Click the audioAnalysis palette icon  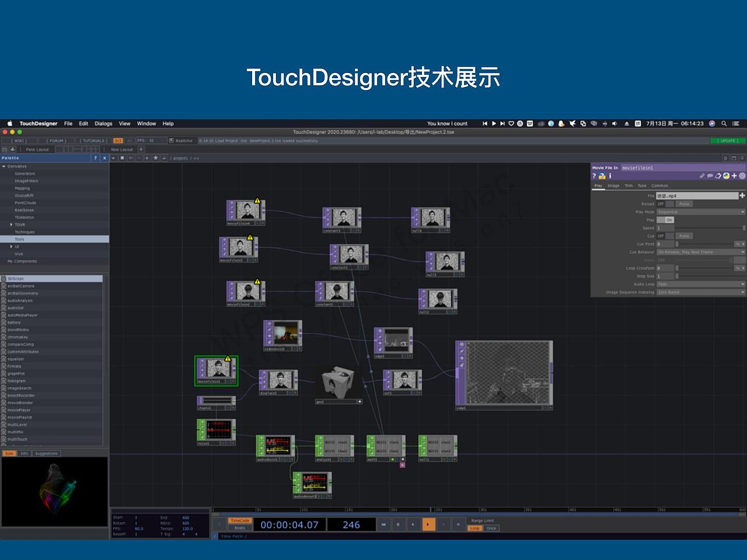[4, 300]
